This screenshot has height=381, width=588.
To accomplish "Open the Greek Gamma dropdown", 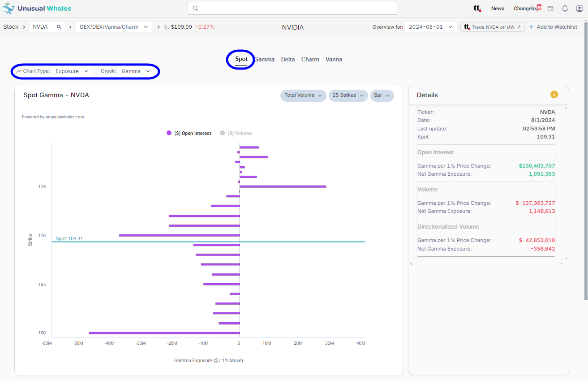I will [136, 71].
